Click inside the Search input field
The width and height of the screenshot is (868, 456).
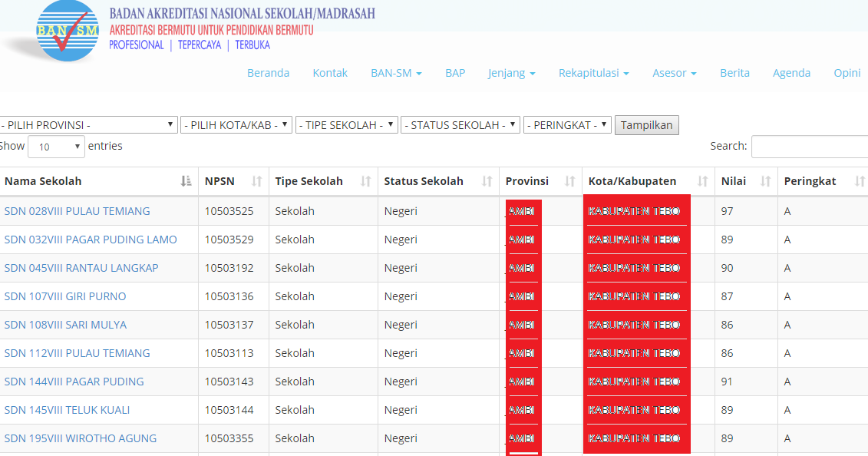click(x=810, y=146)
